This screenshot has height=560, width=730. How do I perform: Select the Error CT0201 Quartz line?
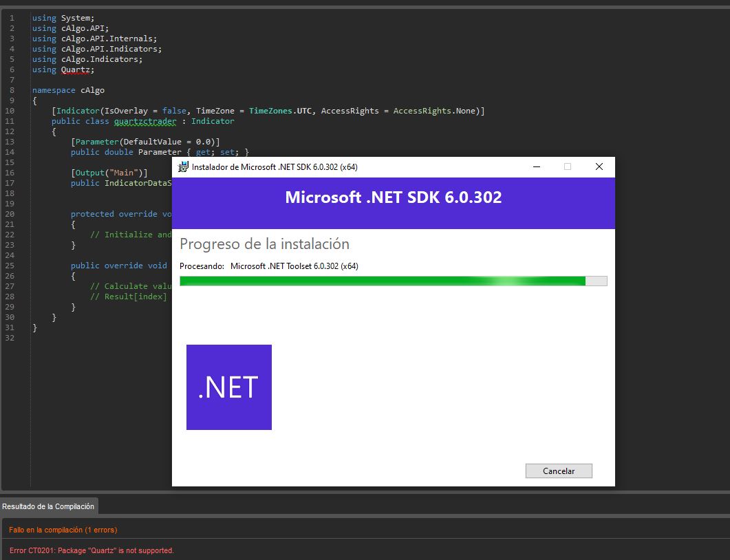click(92, 550)
